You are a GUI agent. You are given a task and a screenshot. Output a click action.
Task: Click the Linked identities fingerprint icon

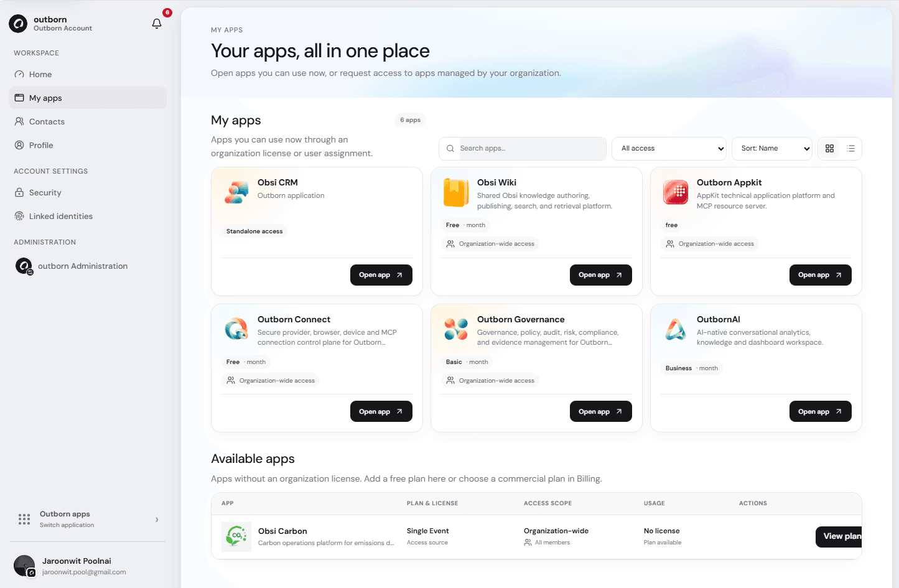(x=19, y=216)
